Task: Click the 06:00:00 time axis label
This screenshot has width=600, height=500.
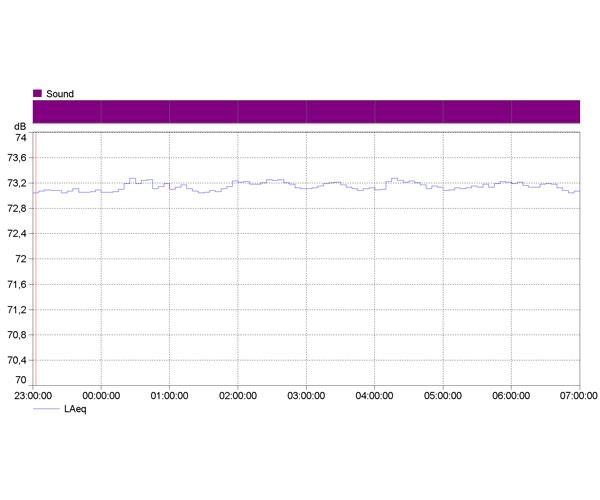Action: coord(511,396)
